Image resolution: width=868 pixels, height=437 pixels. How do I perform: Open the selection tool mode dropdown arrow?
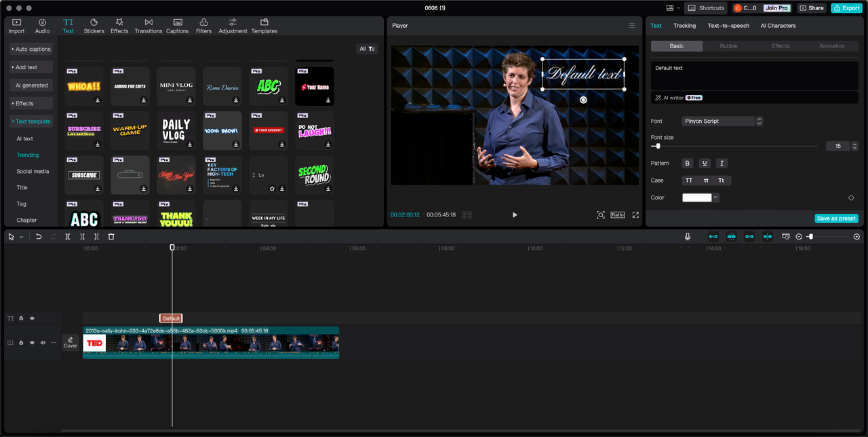21,237
